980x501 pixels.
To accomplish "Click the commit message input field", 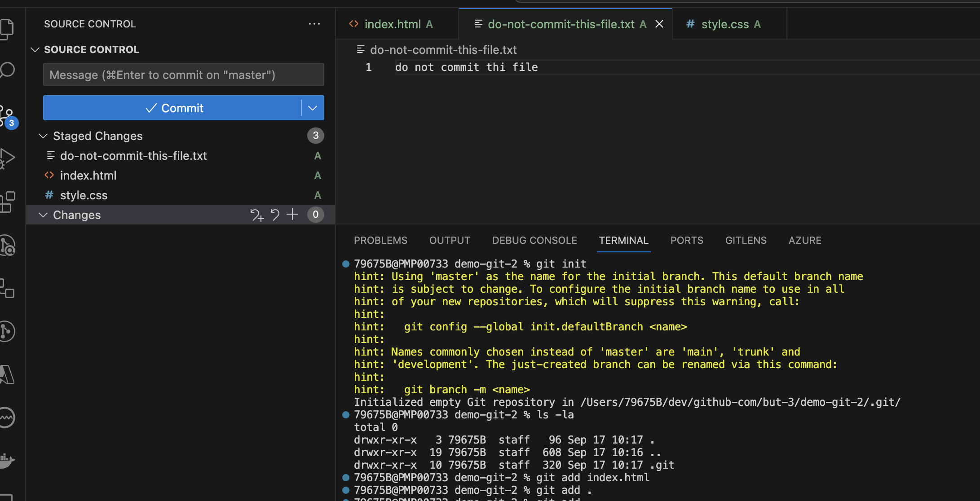I will (183, 75).
